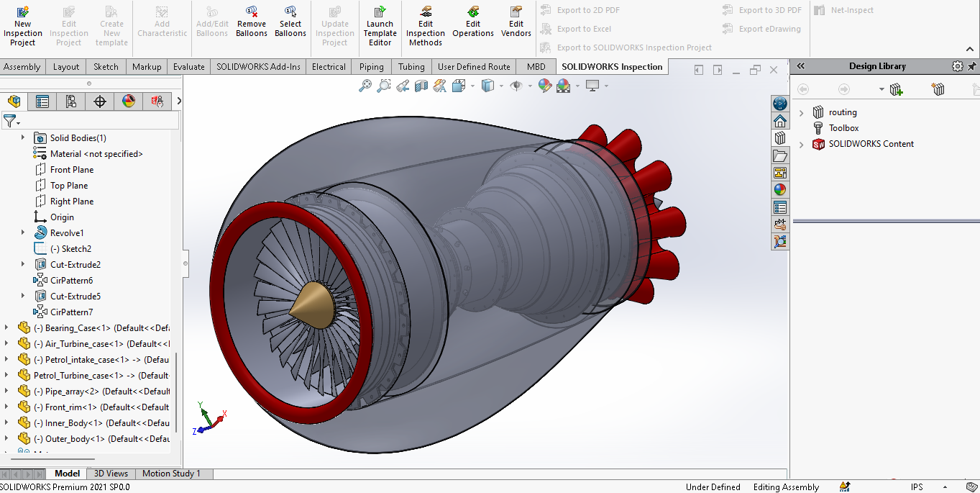The width and height of the screenshot is (980, 493).
Task: Click New Inspection Project icon
Action: click(x=22, y=24)
